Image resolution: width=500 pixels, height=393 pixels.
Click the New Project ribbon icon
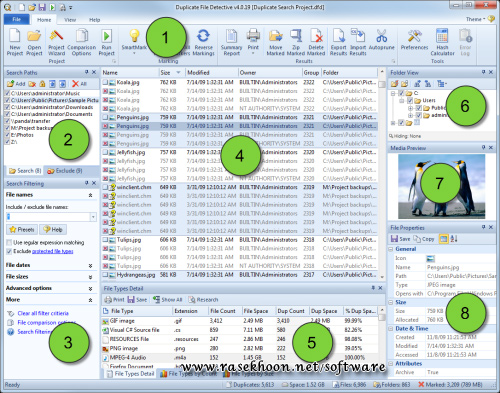(x=15, y=43)
